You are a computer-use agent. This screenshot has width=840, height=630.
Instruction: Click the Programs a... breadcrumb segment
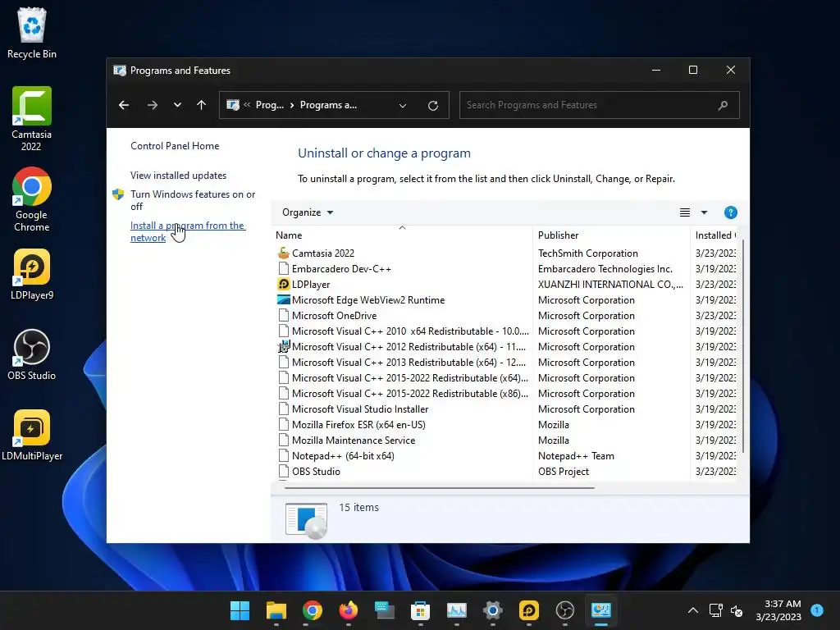tap(328, 105)
